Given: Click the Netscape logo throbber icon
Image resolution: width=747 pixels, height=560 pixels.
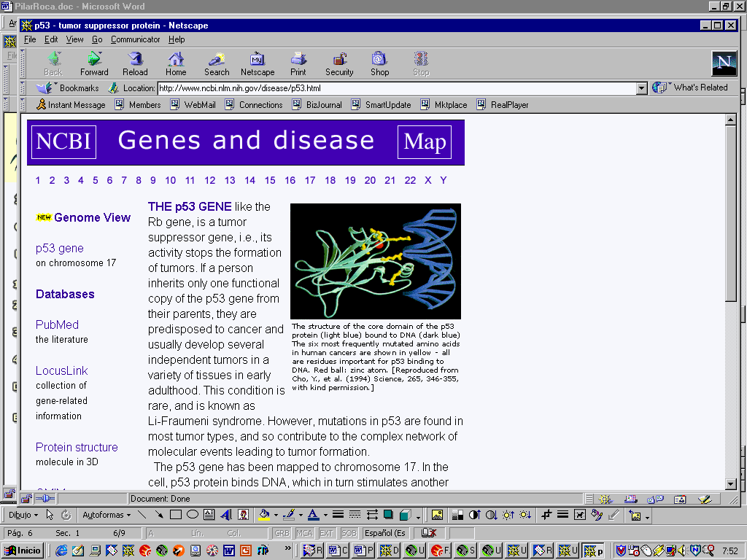Looking at the screenshot, I should [x=724, y=64].
